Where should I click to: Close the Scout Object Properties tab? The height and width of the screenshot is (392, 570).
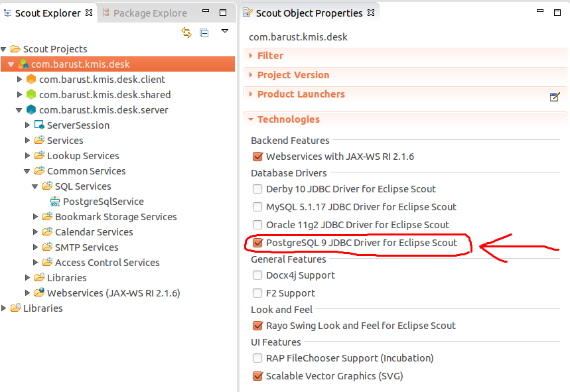click(x=371, y=13)
